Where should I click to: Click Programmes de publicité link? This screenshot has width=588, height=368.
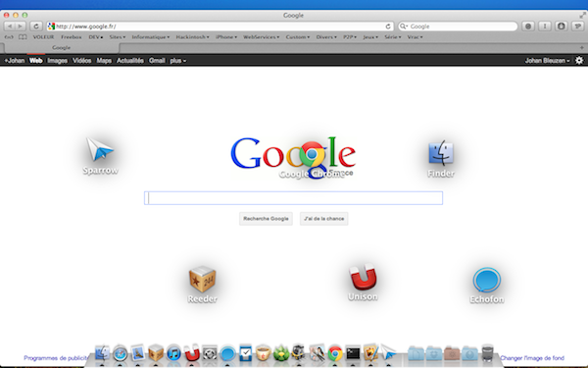(x=56, y=358)
